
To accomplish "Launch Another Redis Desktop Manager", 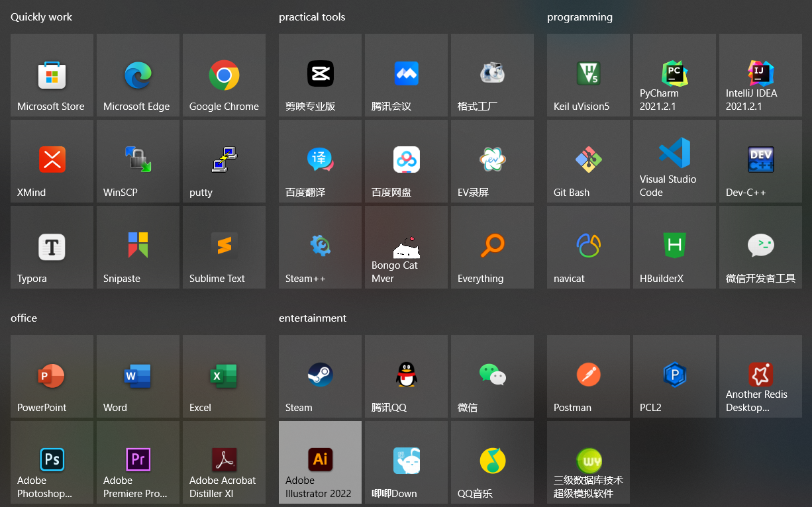I will click(760, 376).
